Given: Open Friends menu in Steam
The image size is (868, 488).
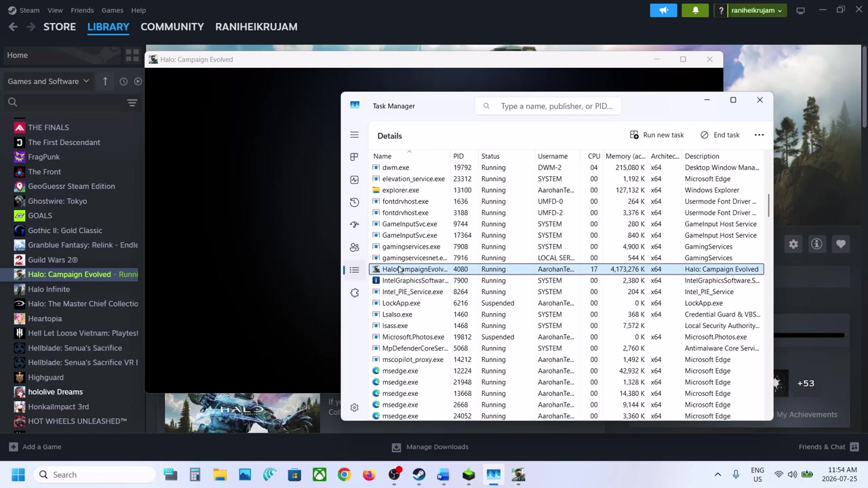Looking at the screenshot, I should pyautogui.click(x=82, y=10).
